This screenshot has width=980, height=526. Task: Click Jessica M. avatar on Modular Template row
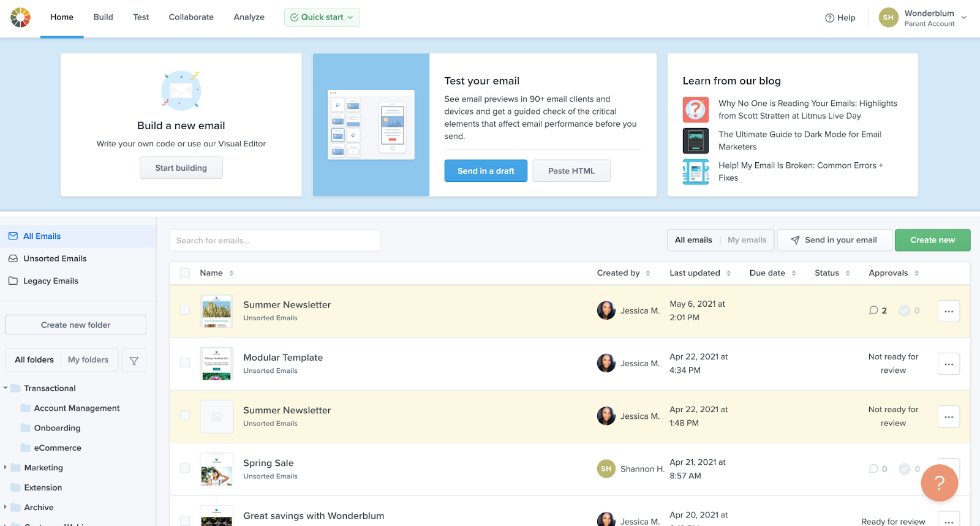(x=606, y=363)
